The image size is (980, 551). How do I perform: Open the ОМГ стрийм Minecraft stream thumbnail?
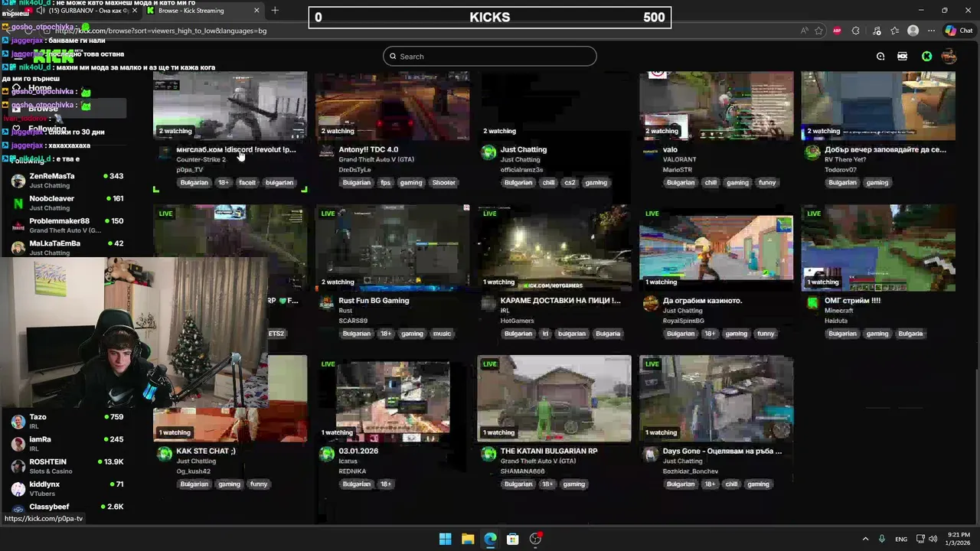(878, 248)
